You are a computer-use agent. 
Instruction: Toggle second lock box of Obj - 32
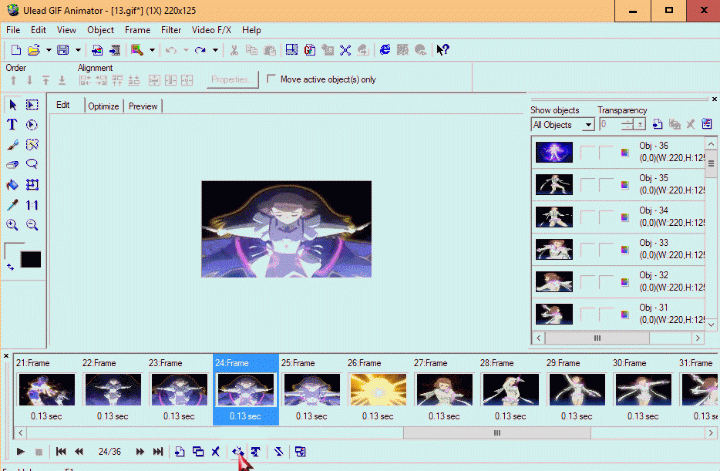606,282
